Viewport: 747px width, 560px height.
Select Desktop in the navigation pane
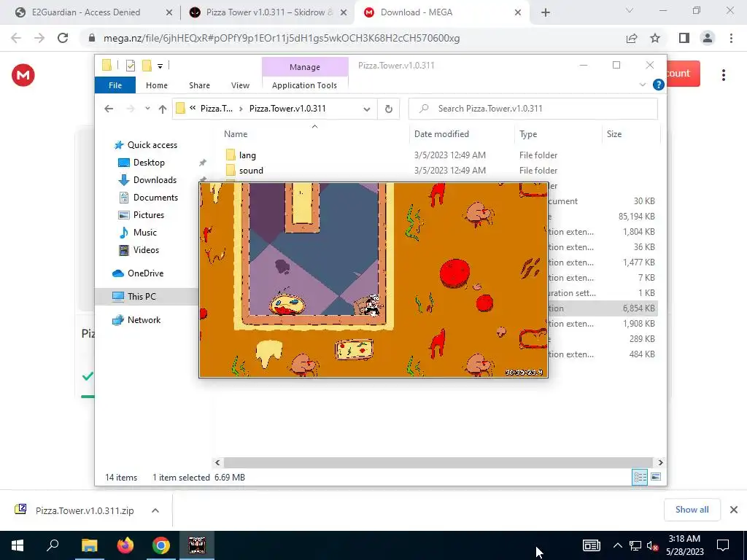click(x=149, y=163)
